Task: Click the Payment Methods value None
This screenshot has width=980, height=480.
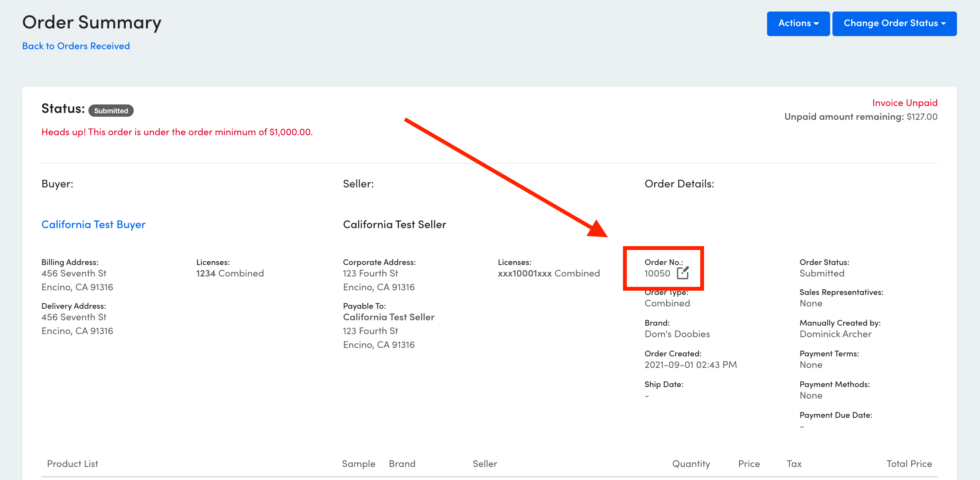Action: point(811,396)
